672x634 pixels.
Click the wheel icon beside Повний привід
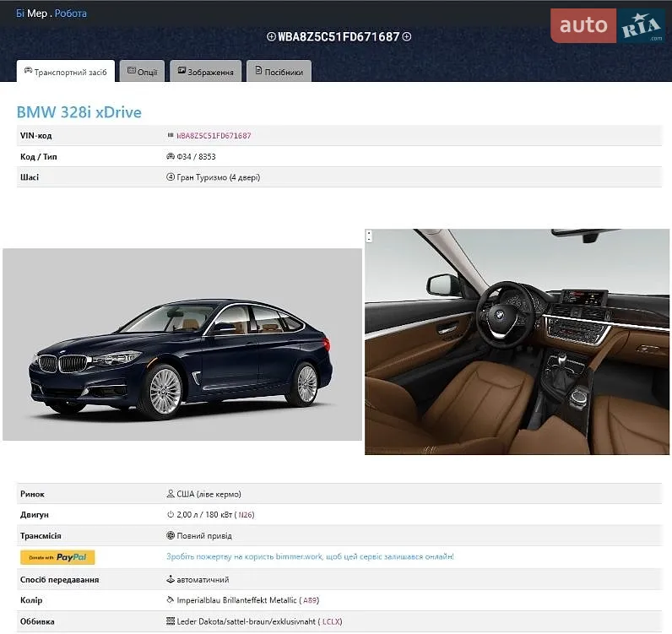[171, 535]
